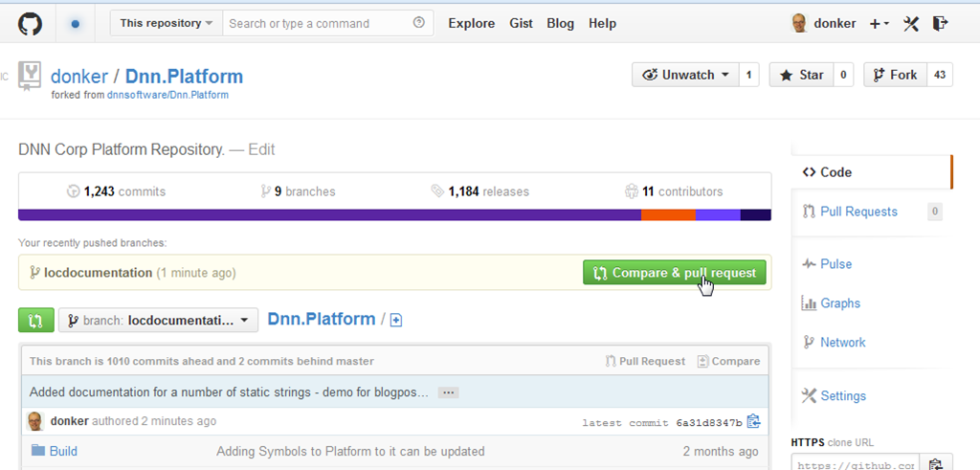This screenshot has height=470, width=980.
Task: Click the green compare and review icon button
Action: pyautogui.click(x=36, y=320)
